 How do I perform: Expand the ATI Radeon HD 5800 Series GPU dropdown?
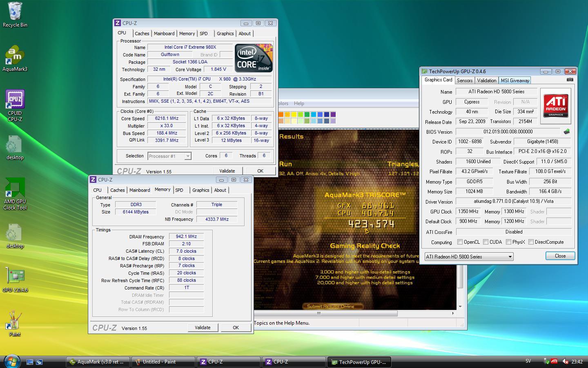pos(469,257)
